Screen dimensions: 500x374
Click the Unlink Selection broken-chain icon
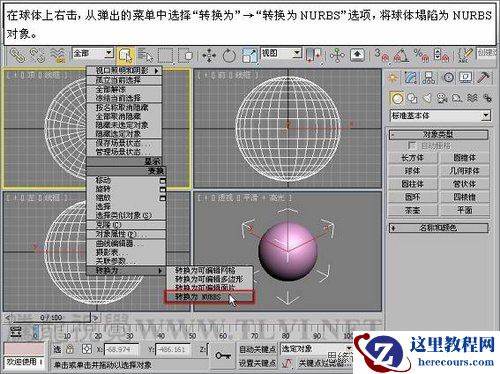click(x=37, y=55)
